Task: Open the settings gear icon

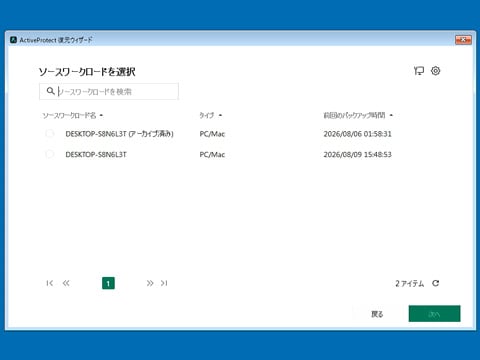Action: coord(436,71)
